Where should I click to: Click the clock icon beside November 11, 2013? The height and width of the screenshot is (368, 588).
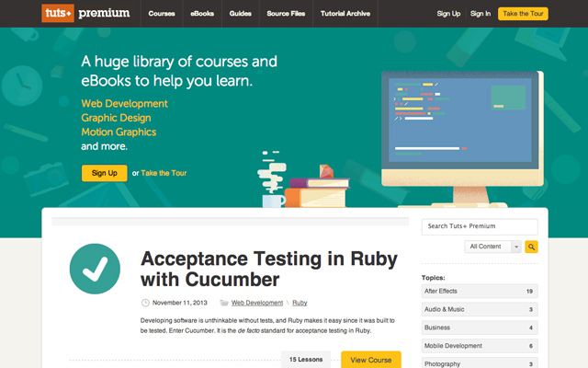coord(145,303)
